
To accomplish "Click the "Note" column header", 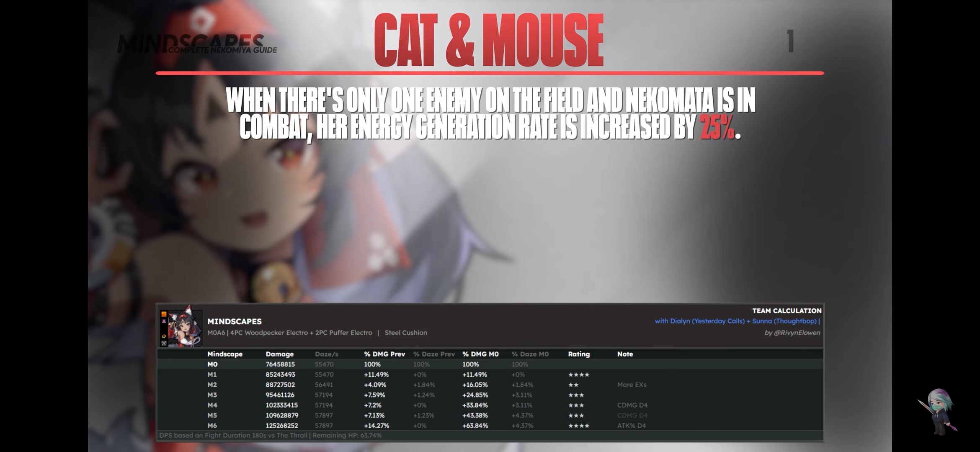I will 625,354.
